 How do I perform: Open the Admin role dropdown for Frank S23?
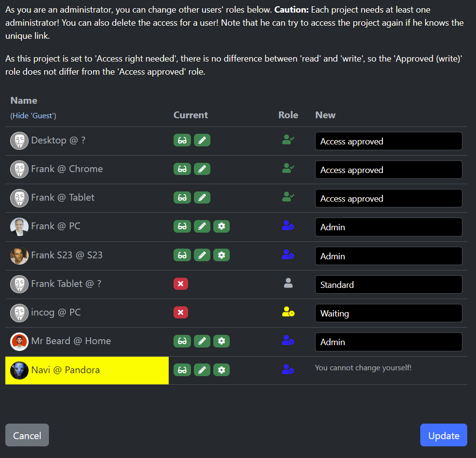(x=388, y=256)
